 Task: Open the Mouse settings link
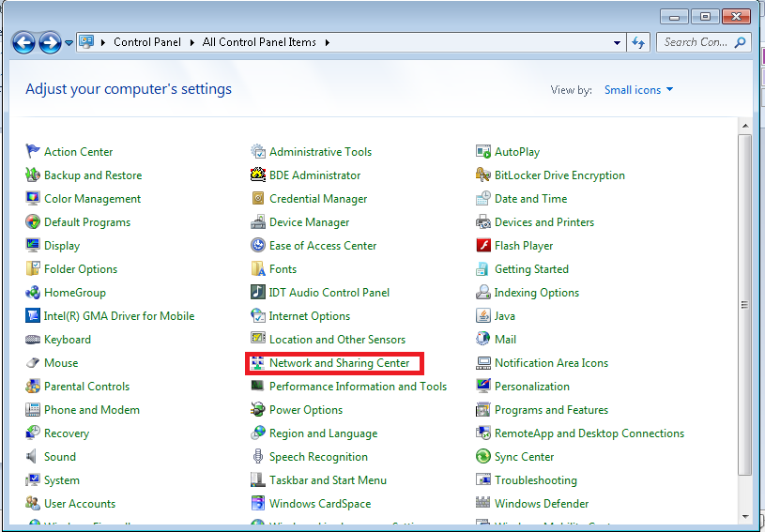61,363
